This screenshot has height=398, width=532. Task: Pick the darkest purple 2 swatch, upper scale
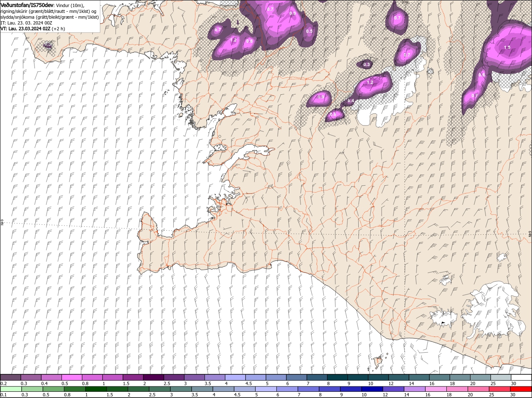point(154,377)
